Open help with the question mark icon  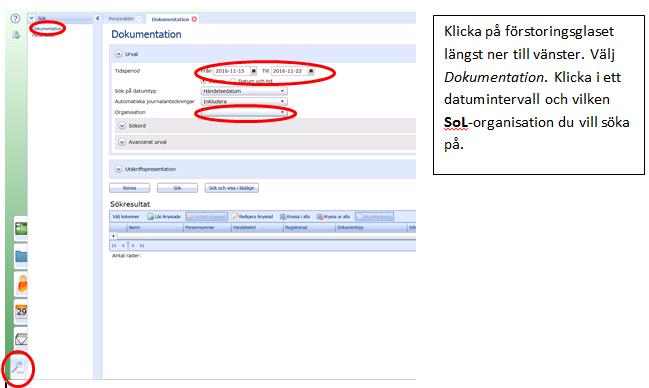pos(15,18)
